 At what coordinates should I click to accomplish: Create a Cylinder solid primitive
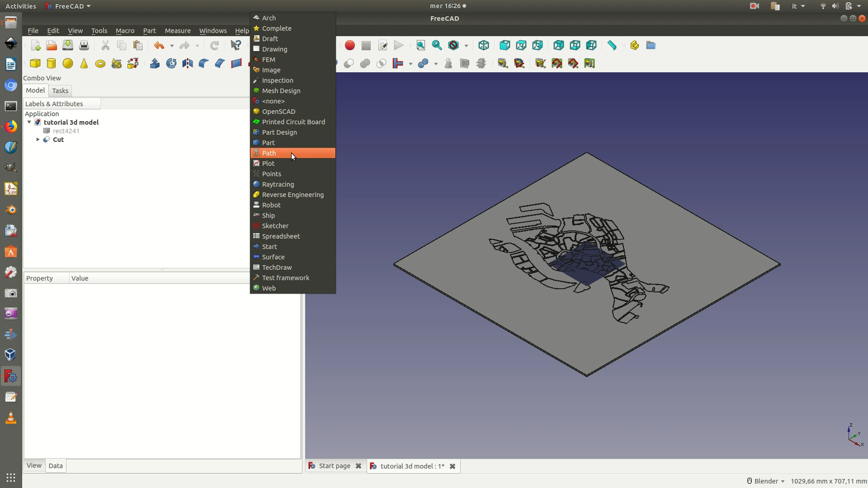click(52, 64)
